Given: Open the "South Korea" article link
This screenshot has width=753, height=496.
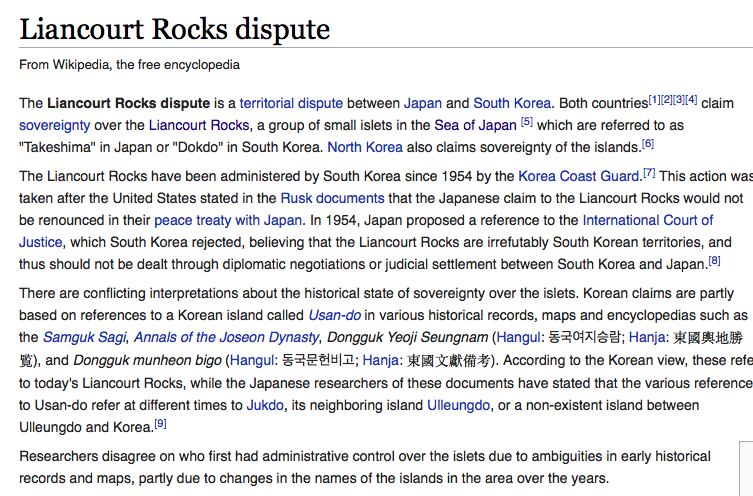Looking at the screenshot, I should click(511, 103).
